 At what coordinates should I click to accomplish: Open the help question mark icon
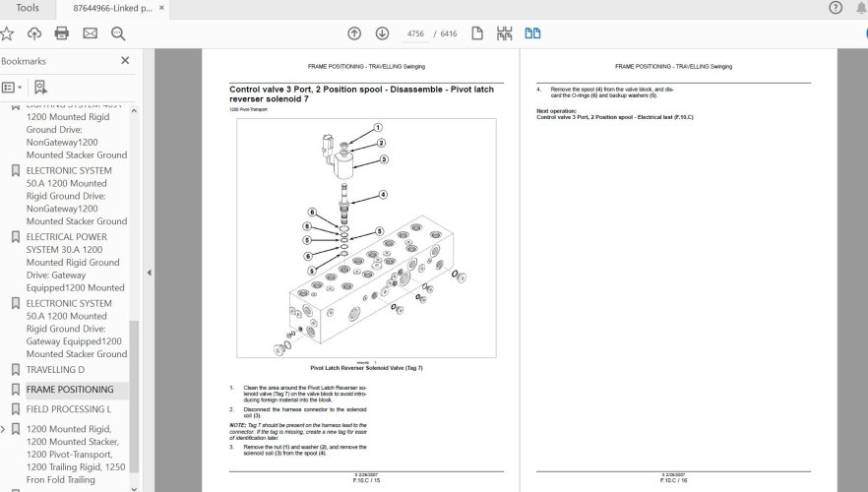(x=836, y=8)
